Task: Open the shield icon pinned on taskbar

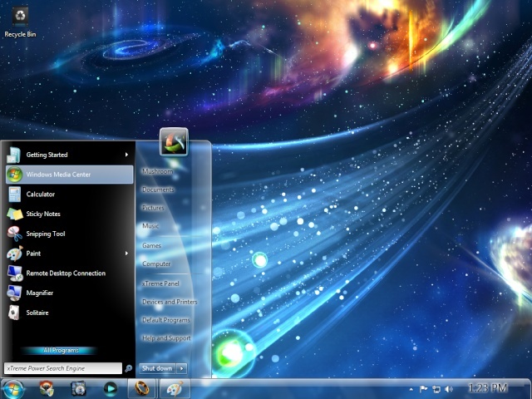Action: [47, 389]
